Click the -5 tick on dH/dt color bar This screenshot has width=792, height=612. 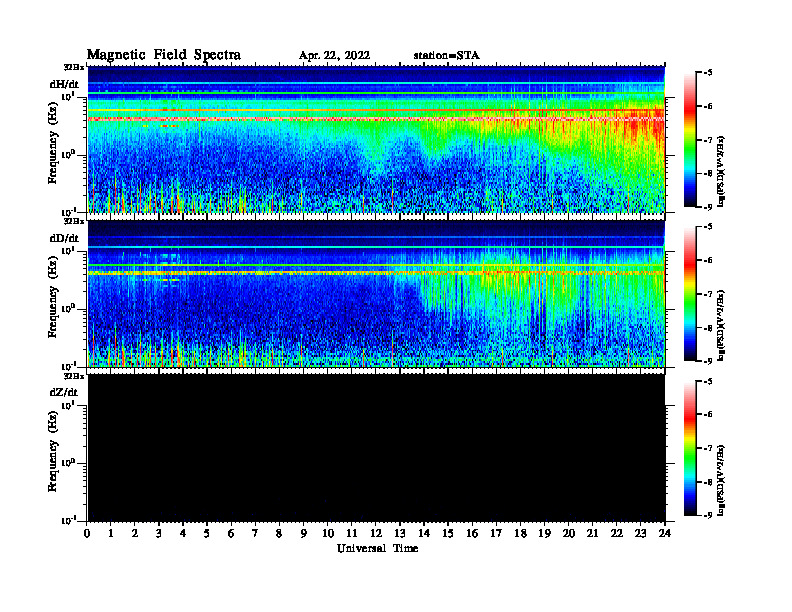tap(708, 73)
